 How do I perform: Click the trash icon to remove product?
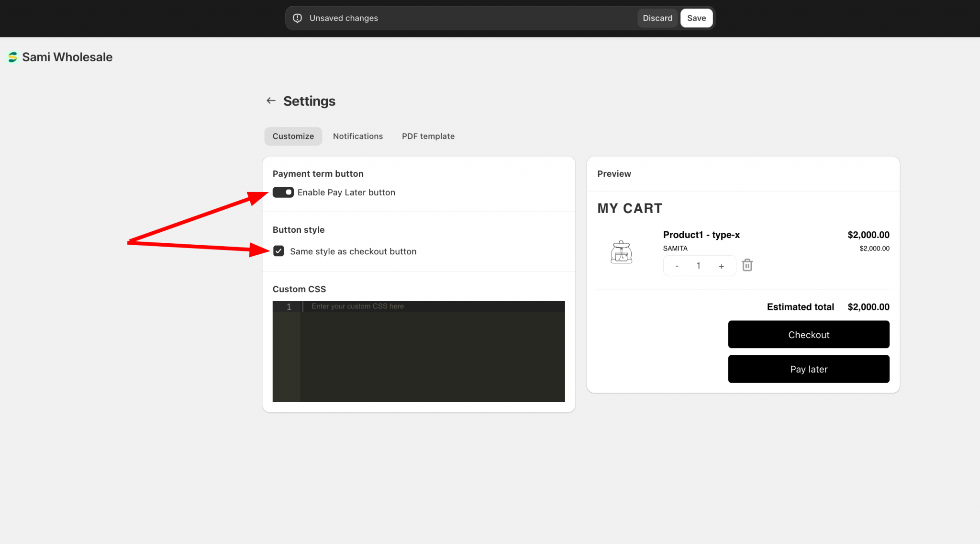tap(747, 265)
